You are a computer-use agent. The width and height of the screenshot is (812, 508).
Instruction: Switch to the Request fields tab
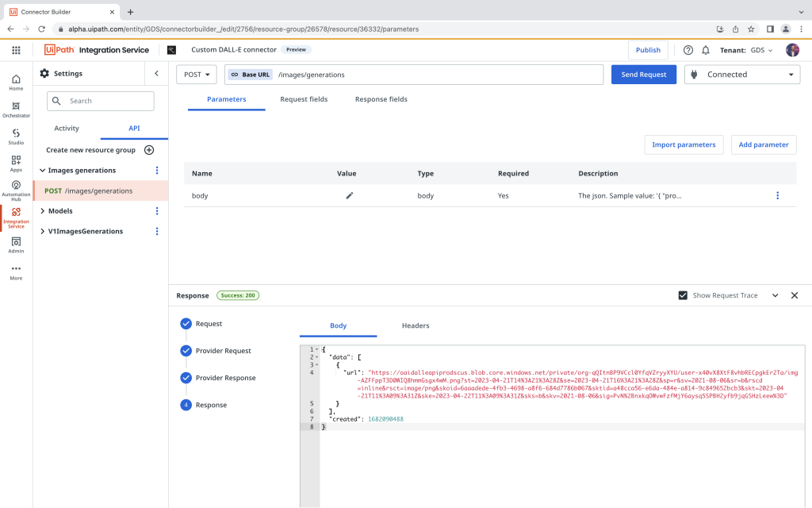click(304, 99)
